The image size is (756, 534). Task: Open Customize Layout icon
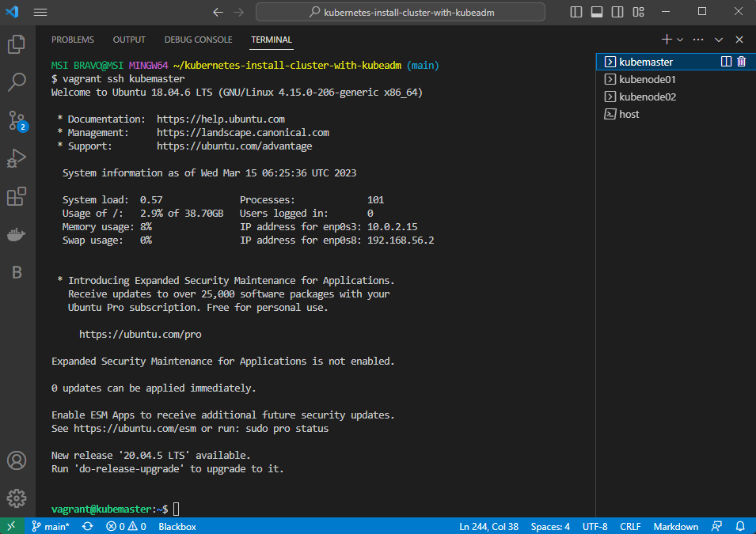(638, 12)
